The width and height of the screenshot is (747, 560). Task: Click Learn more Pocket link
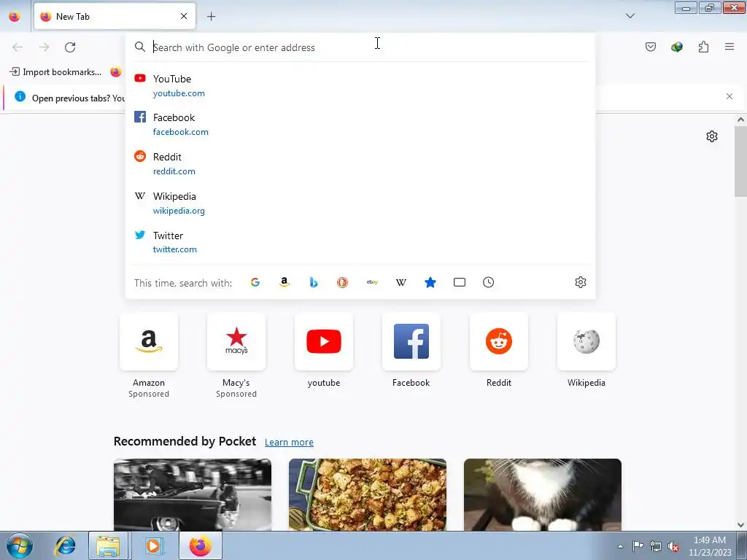pos(289,443)
